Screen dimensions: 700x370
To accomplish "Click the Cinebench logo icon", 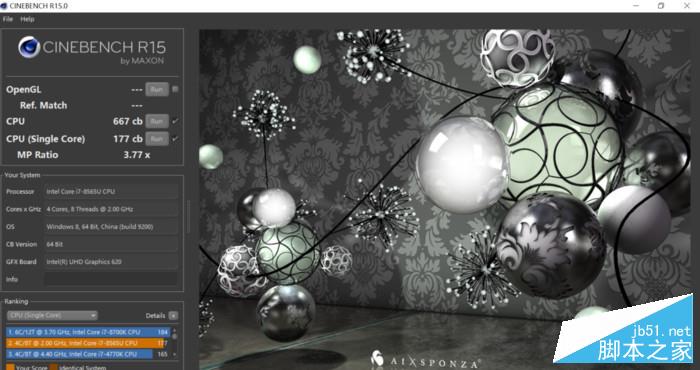I will pyautogui.click(x=29, y=47).
